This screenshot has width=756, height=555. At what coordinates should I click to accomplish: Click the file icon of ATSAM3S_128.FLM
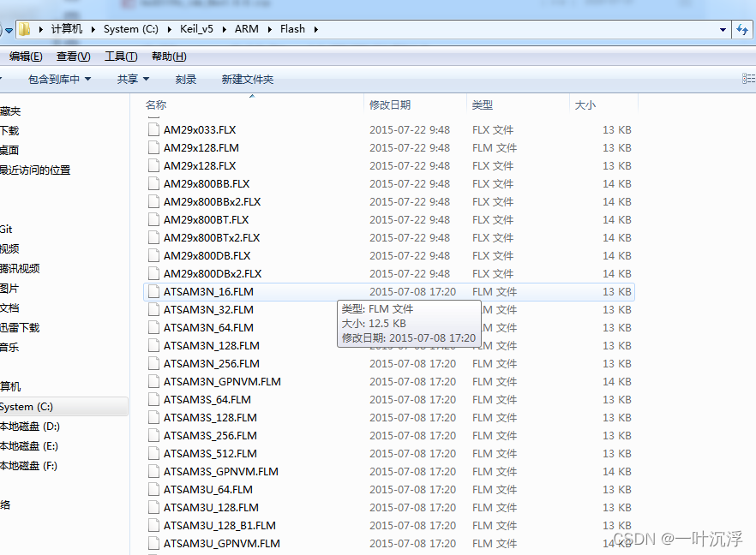coord(153,417)
